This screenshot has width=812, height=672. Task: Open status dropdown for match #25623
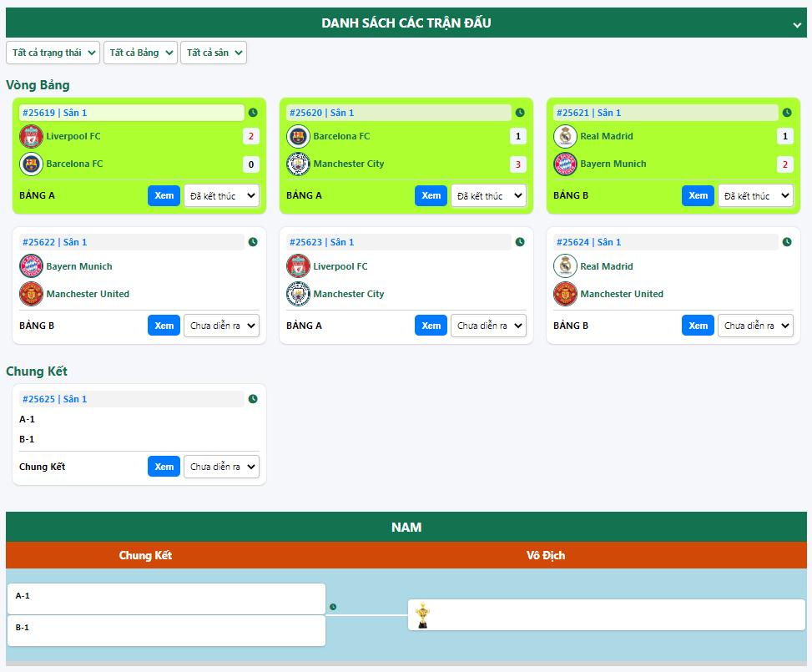pyautogui.click(x=488, y=326)
